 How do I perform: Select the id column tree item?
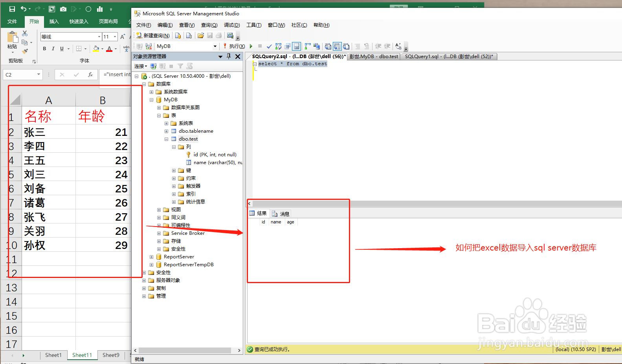coord(211,155)
